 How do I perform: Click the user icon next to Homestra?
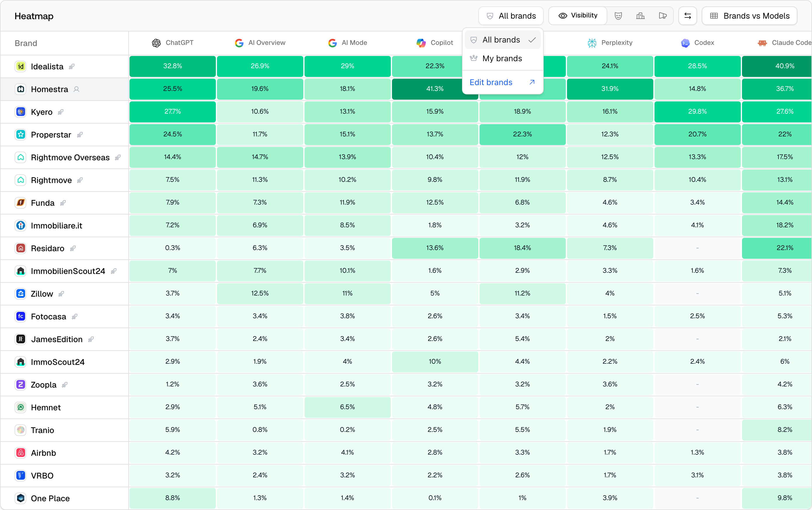click(76, 89)
